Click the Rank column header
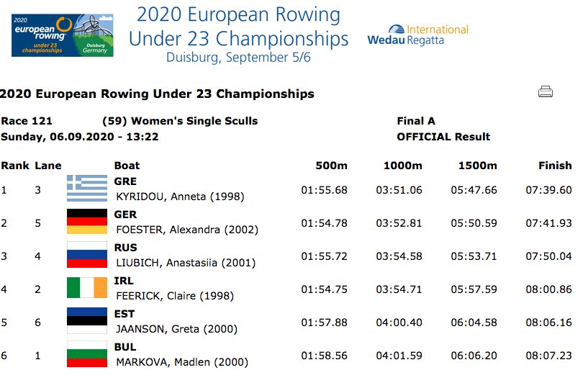588x383 pixels. coord(15,166)
